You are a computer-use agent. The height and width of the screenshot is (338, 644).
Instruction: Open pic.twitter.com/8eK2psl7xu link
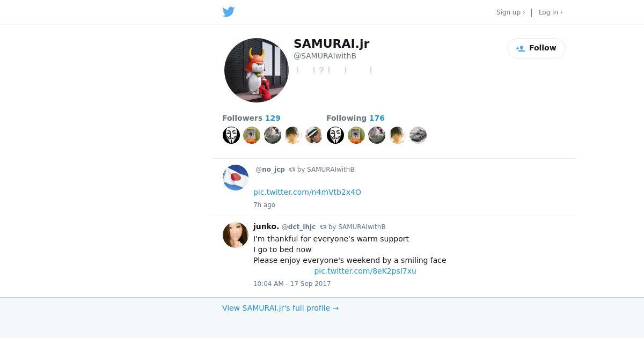(365, 271)
